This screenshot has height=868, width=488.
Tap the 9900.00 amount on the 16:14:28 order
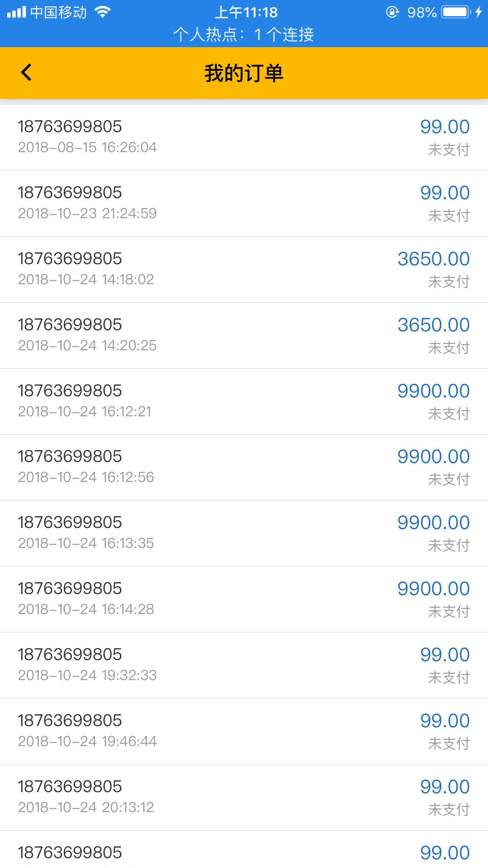433,589
